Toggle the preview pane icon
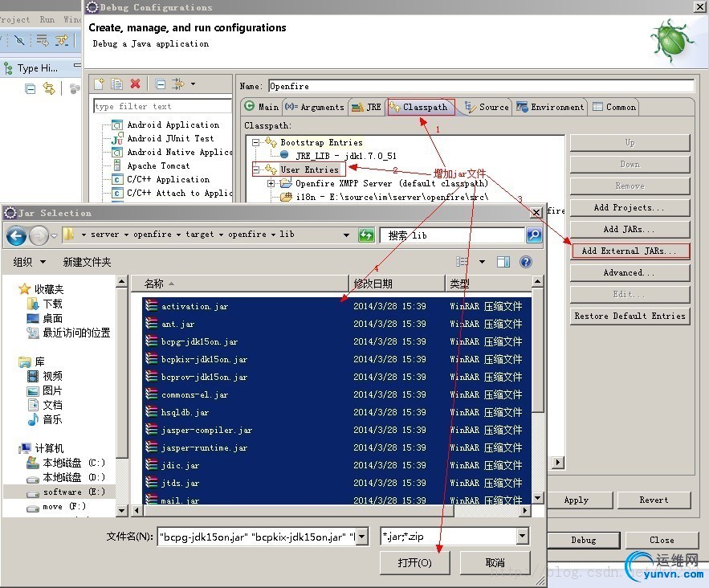 click(503, 262)
